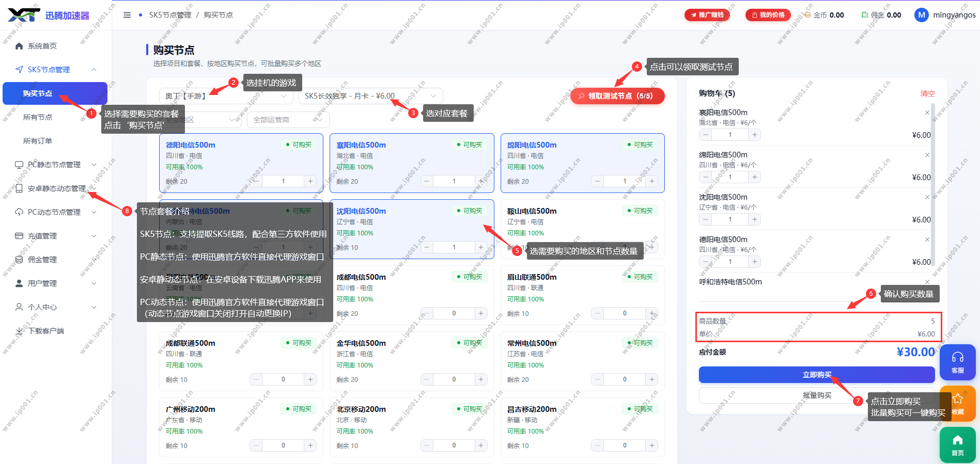The width and height of the screenshot is (980, 464).
Task: Decrease 德阳电信500m quantity in cart
Action: [706, 262]
